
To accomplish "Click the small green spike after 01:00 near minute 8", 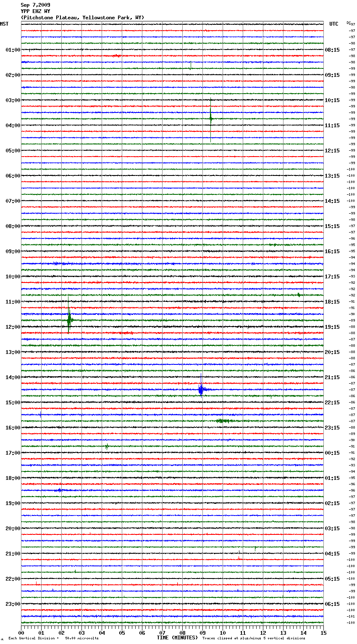I will 191,65.
